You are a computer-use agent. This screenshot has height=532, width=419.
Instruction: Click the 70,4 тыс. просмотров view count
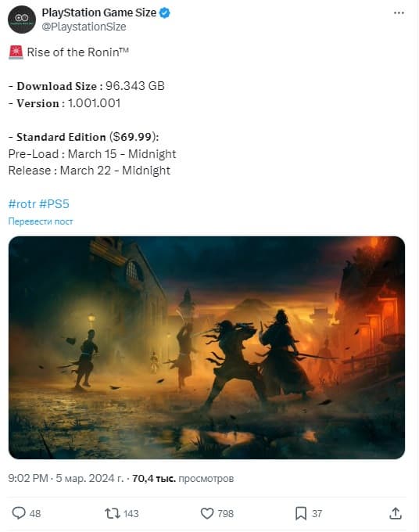click(183, 478)
